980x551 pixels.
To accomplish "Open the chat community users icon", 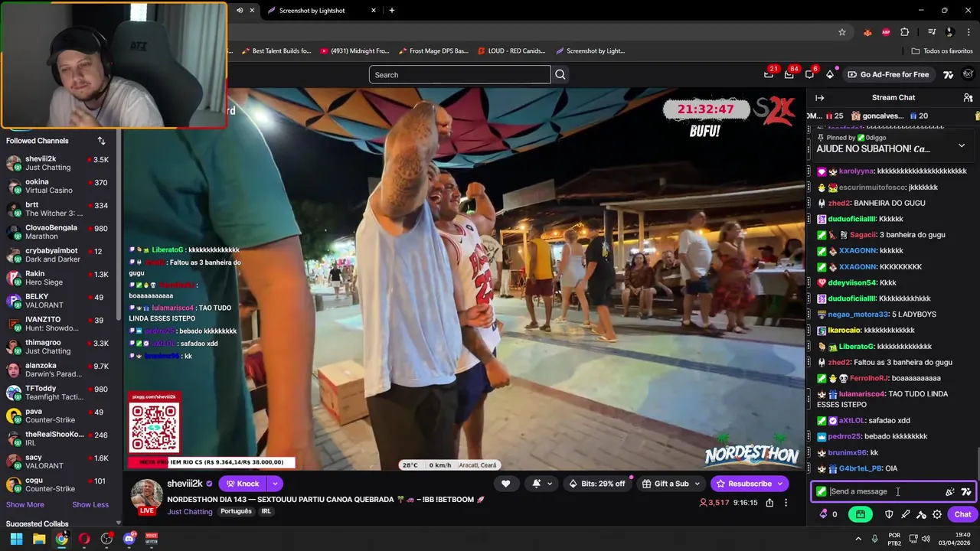I will point(968,97).
